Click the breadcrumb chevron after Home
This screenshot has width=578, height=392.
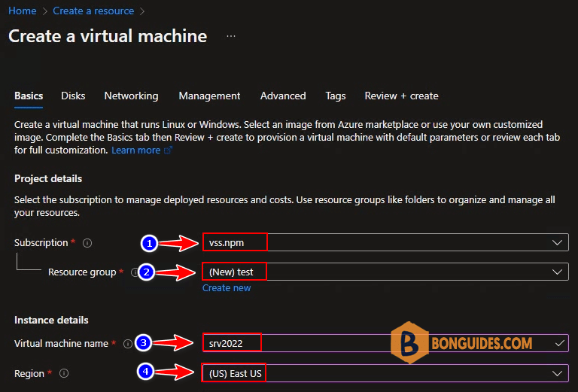(x=45, y=11)
